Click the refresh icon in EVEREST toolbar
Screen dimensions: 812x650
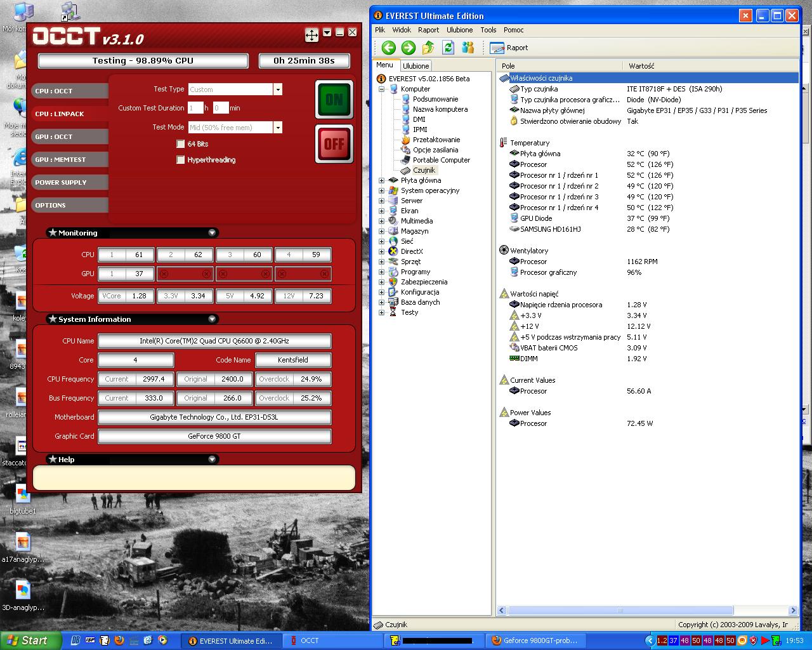[x=449, y=48]
